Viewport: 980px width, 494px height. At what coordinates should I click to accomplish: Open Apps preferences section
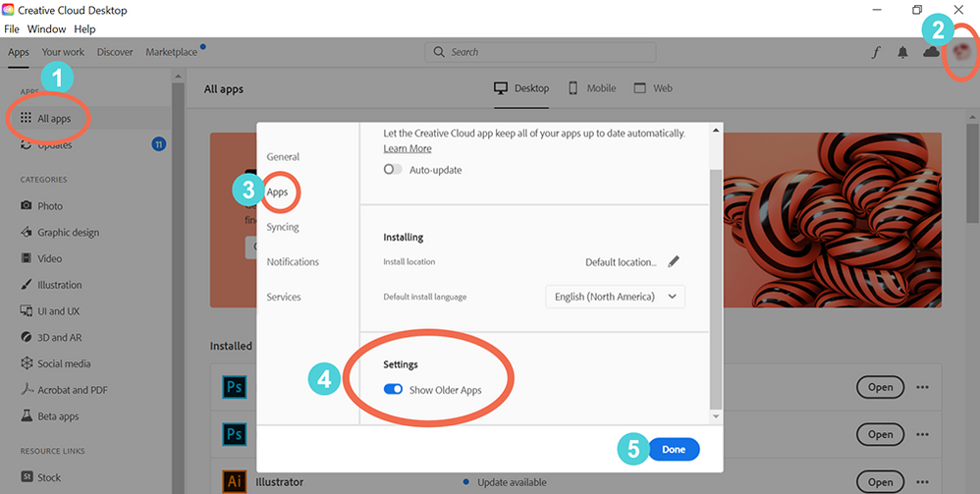[278, 192]
